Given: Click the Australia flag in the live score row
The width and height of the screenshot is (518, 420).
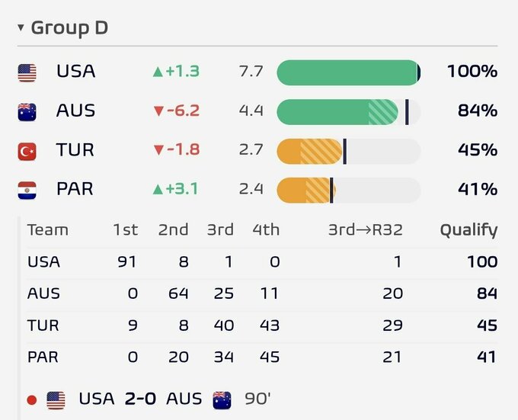Looking at the screenshot, I should point(222,400).
